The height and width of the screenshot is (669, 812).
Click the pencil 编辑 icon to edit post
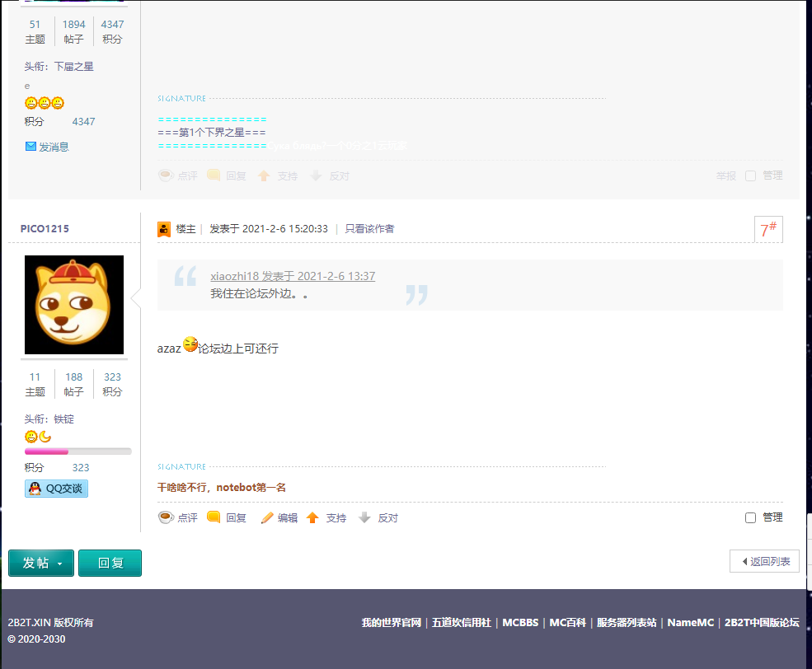tap(267, 517)
